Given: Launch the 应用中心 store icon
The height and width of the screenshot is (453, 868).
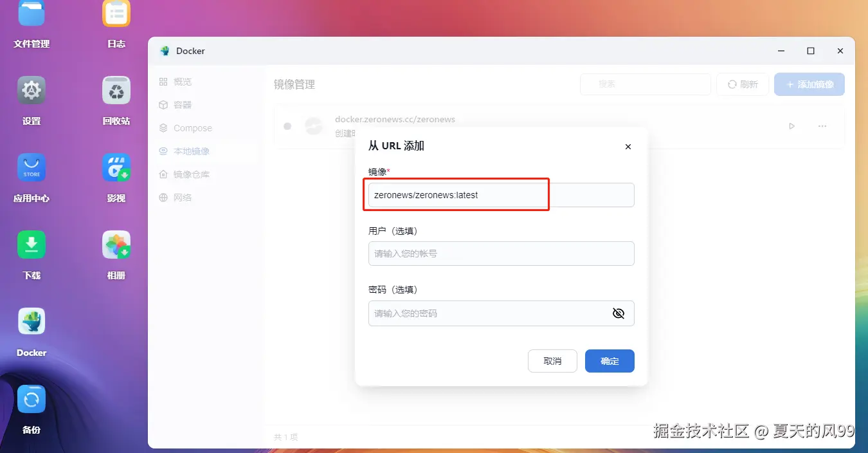Looking at the screenshot, I should tap(32, 167).
